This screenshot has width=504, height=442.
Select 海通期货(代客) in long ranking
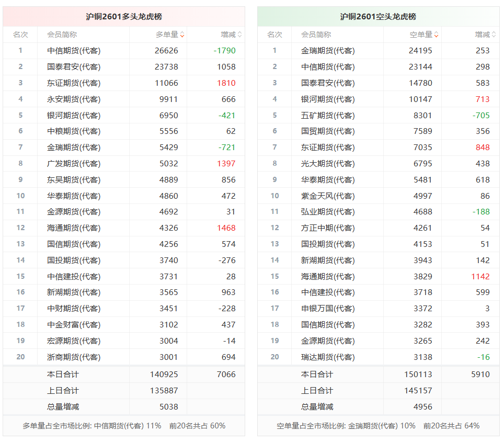pos(74,228)
